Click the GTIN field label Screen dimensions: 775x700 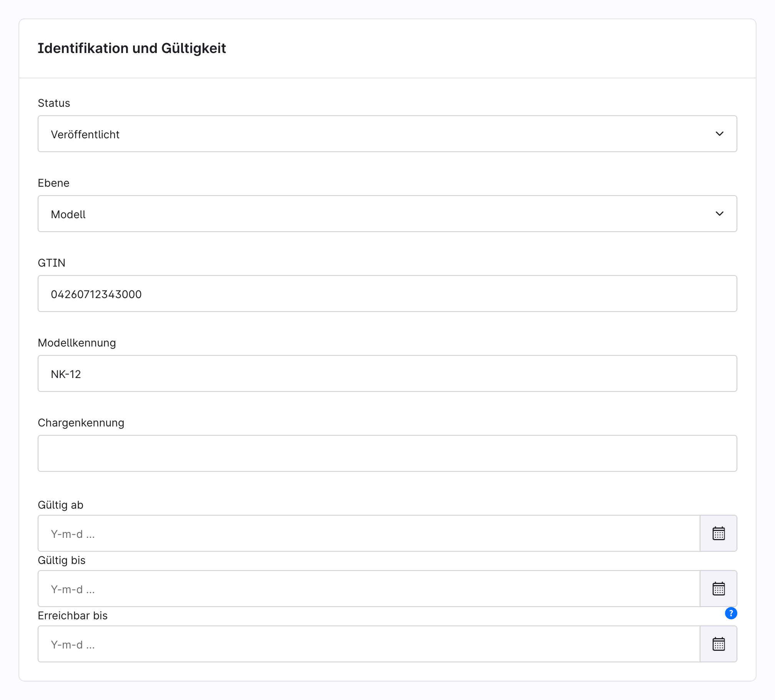52,263
